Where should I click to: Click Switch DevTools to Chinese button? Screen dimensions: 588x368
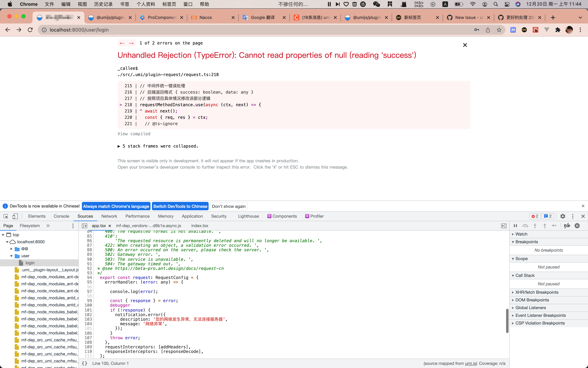pyautogui.click(x=180, y=206)
